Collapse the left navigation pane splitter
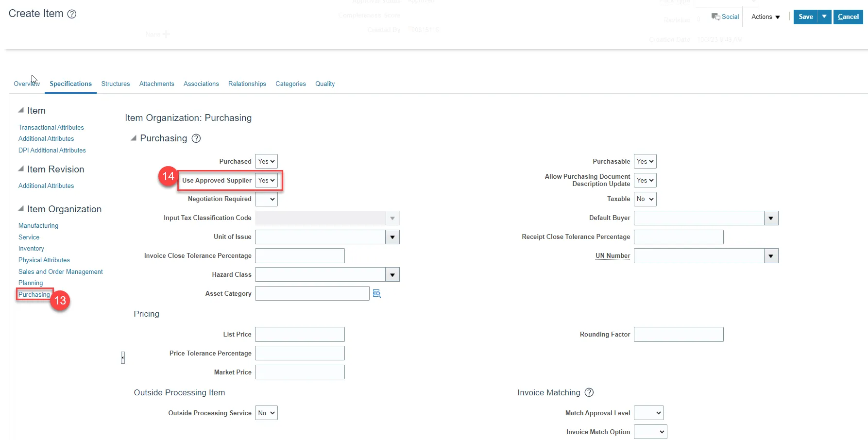 pyautogui.click(x=123, y=358)
